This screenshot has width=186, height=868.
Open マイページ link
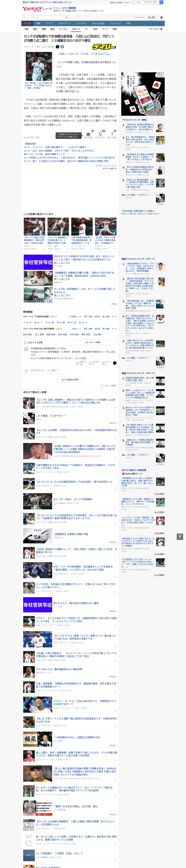139,18
